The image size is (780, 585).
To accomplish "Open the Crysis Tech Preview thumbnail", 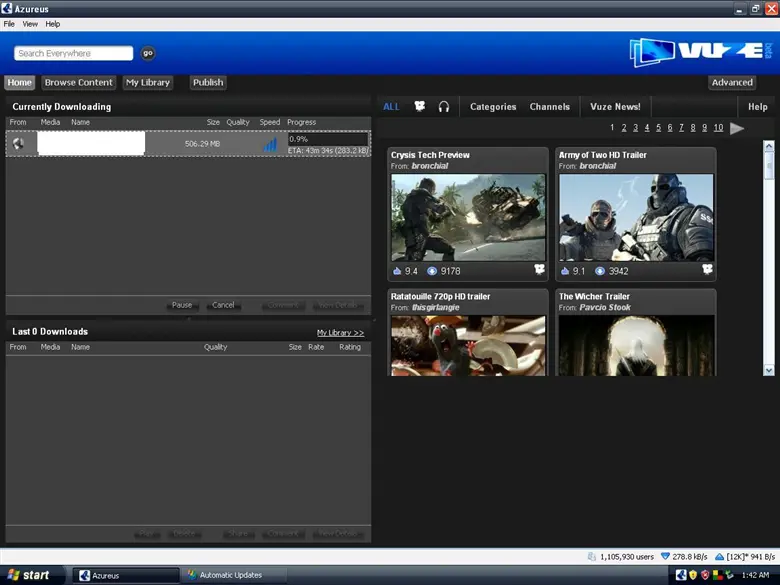I will 468,217.
